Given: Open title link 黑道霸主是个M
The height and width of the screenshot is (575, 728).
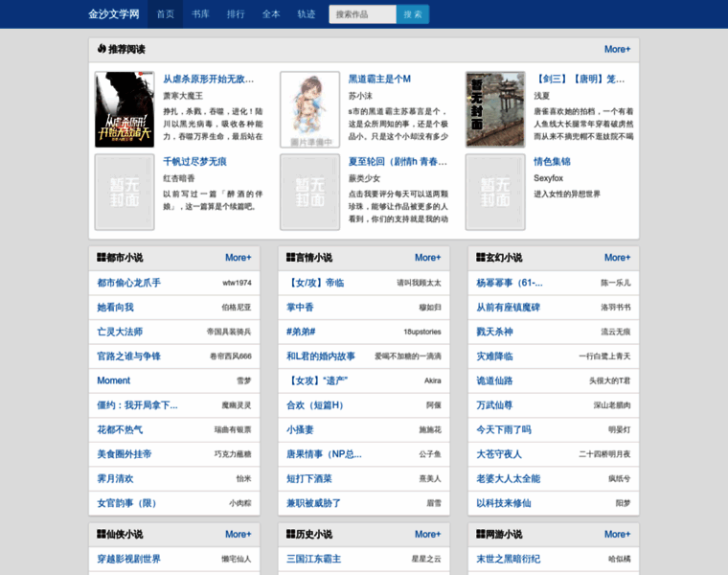Looking at the screenshot, I should [379, 79].
